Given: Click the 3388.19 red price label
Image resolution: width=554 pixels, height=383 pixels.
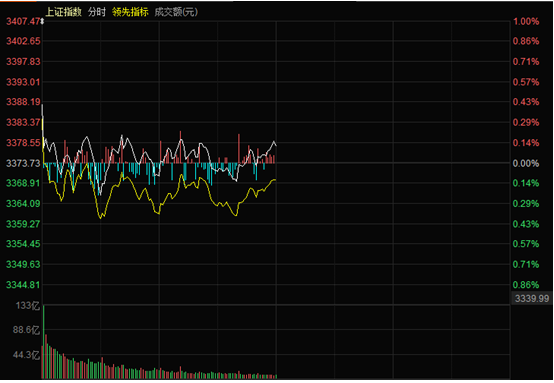Looking at the screenshot, I should (23, 102).
